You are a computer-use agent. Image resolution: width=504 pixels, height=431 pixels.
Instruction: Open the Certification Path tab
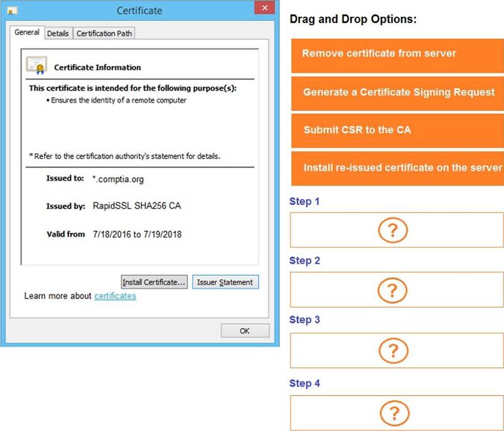[104, 34]
